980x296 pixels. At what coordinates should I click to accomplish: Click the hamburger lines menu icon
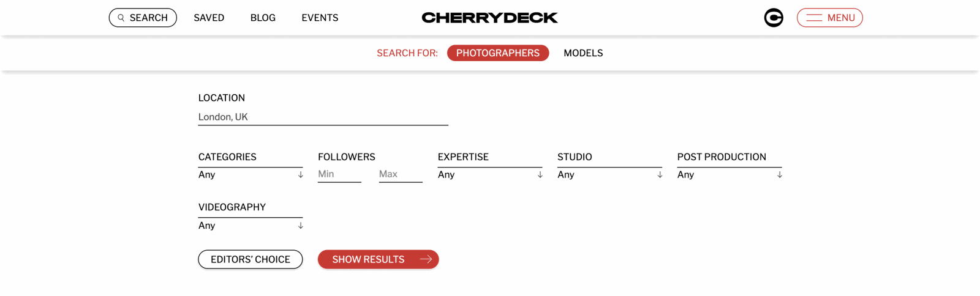click(x=814, y=18)
